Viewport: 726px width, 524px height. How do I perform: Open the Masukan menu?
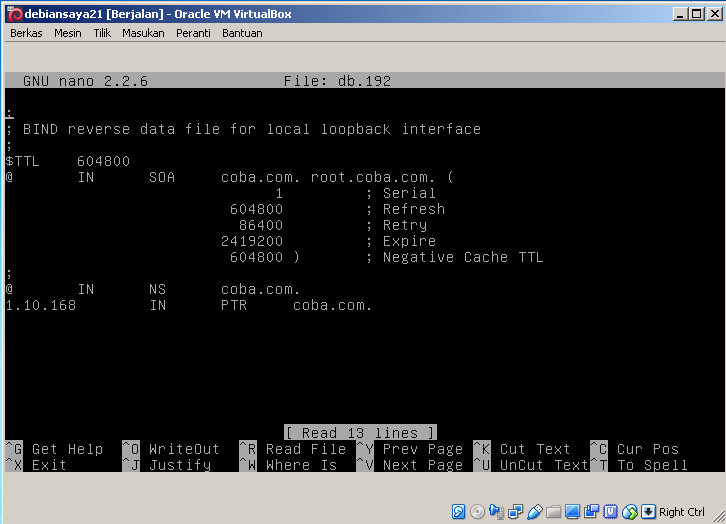(143, 33)
